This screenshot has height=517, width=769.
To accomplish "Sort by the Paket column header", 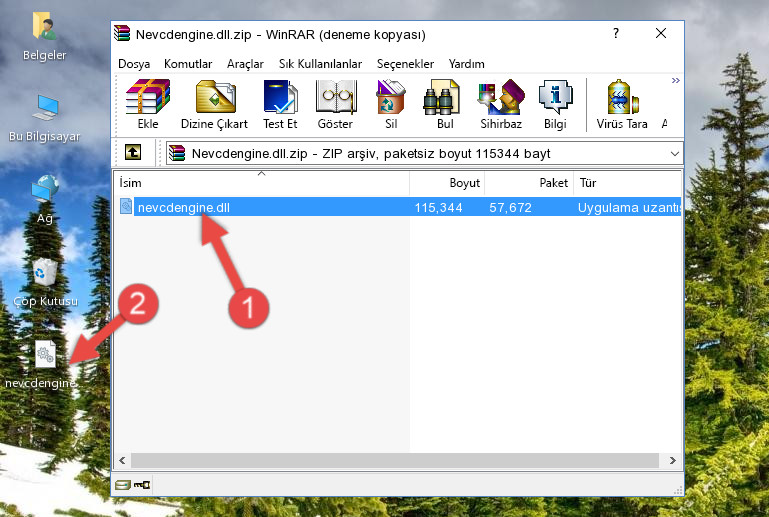I will [529, 182].
